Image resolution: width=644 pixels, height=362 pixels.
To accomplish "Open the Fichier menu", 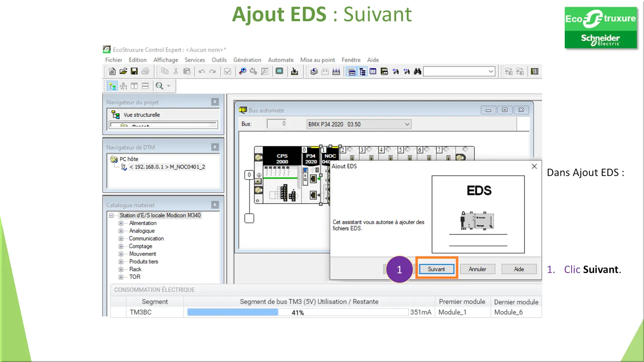I will [114, 60].
